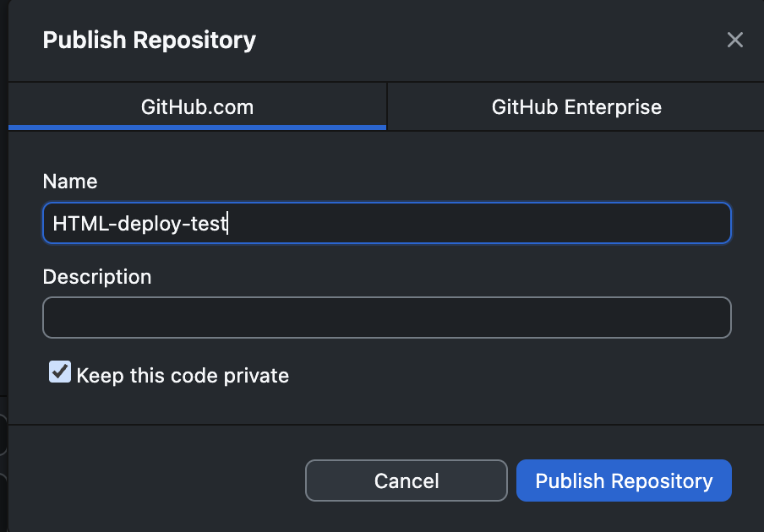
Task: Click the 'Description' field label
Action: (97, 277)
